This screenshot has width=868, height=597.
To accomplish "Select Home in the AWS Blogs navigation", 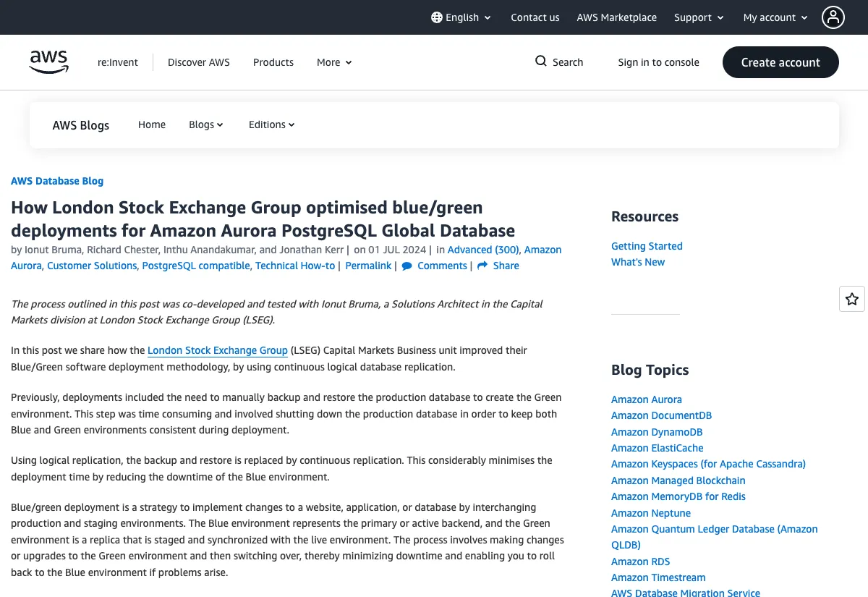I will [151, 124].
